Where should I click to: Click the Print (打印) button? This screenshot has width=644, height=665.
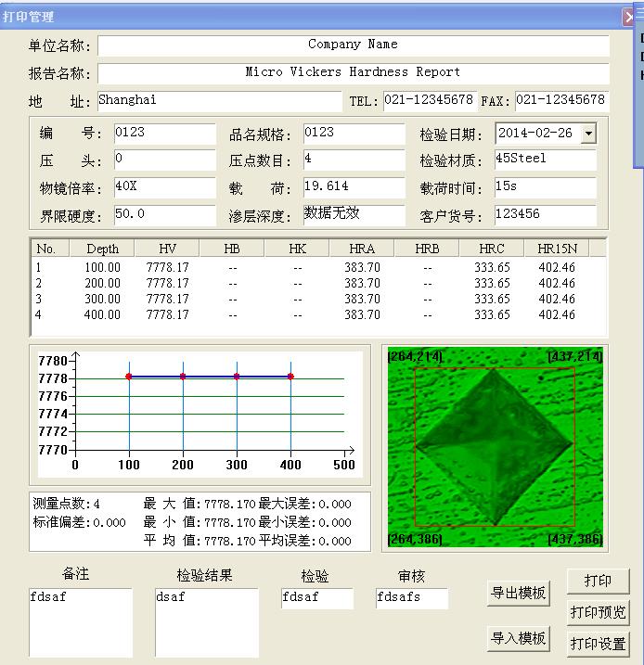[x=598, y=581]
